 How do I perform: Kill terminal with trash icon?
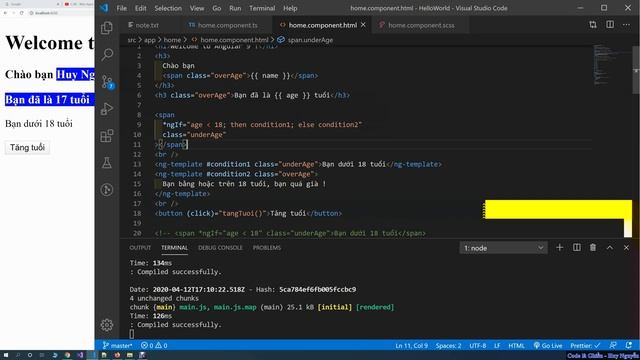point(593,248)
